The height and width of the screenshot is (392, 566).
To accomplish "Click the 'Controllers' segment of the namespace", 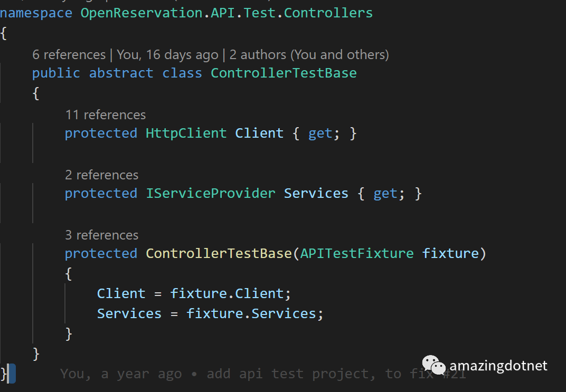I will coord(328,13).
